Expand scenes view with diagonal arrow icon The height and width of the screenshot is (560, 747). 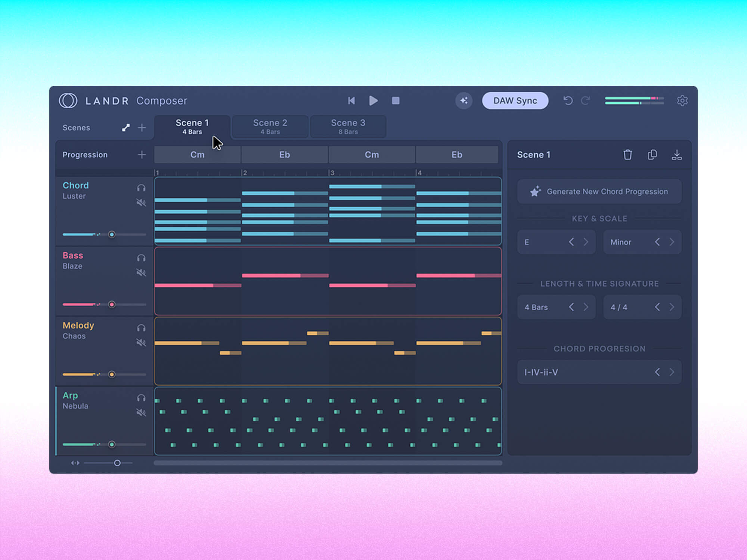coord(126,128)
